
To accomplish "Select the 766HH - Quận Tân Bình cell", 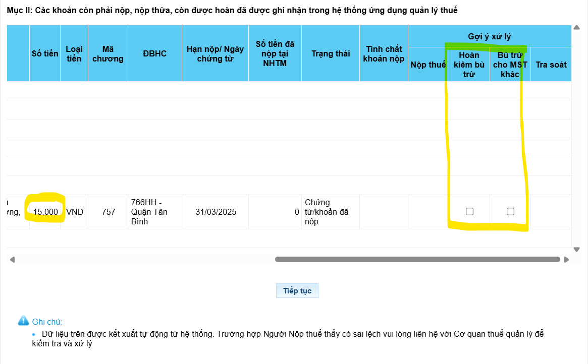I will 154,212.
